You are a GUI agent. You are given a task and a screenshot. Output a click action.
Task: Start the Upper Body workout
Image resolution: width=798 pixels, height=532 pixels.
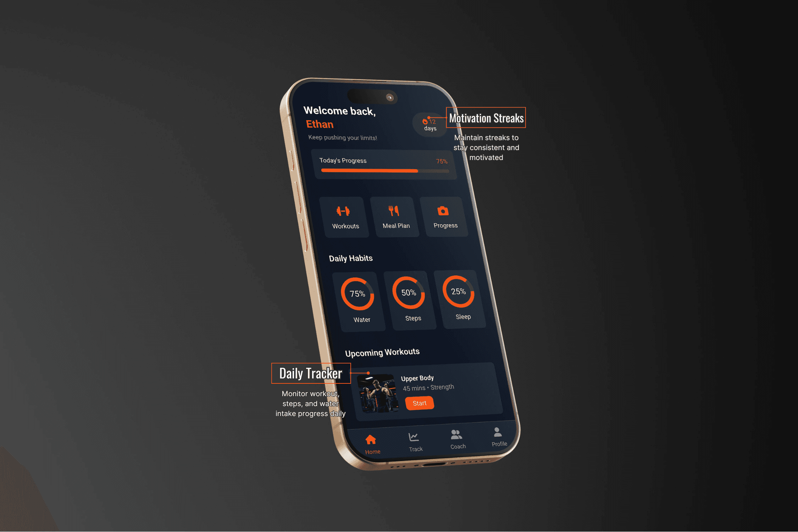pyautogui.click(x=419, y=403)
